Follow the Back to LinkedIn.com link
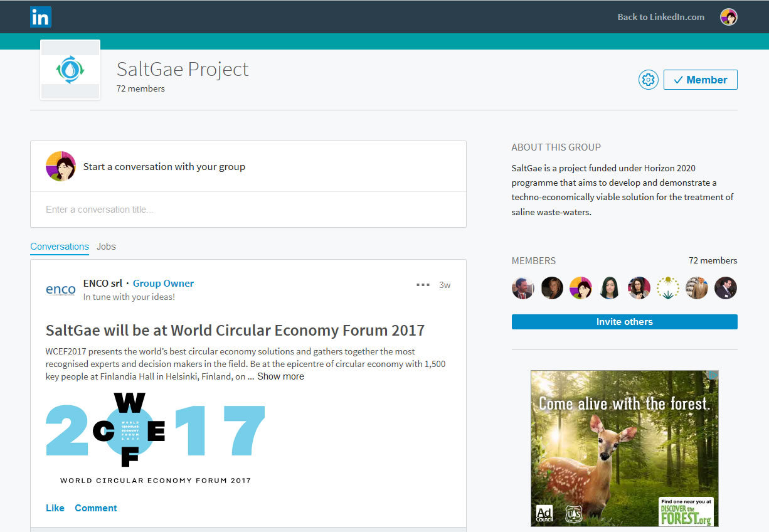The width and height of the screenshot is (769, 532). click(660, 17)
